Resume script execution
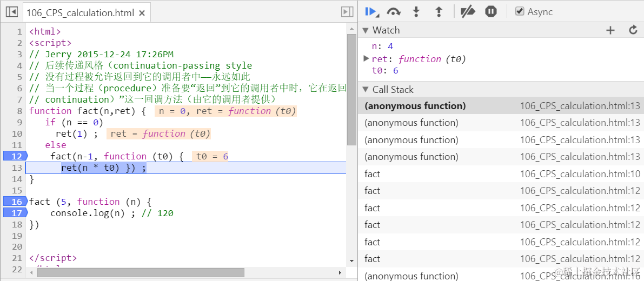The width and height of the screenshot is (644, 281). (x=371, y=12)
